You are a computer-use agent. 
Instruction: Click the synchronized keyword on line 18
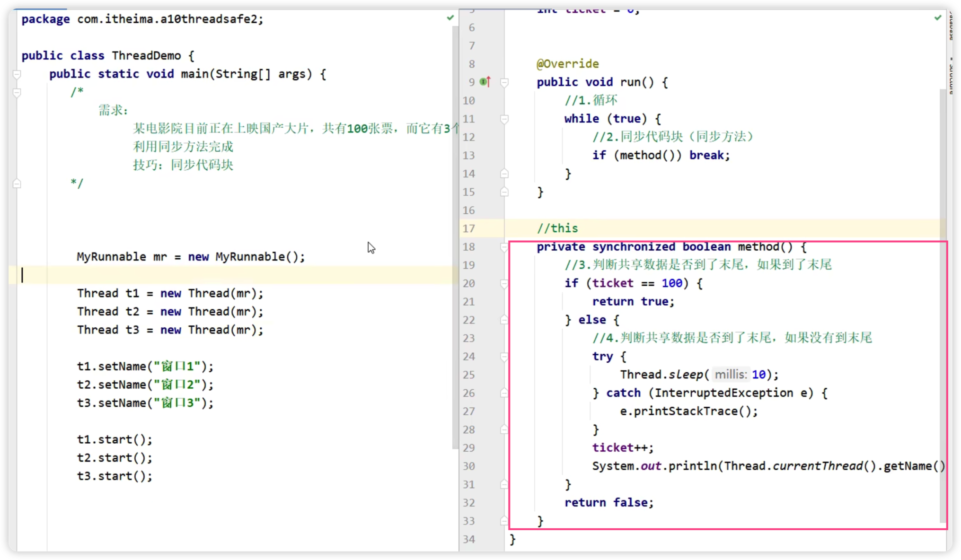(x=634, y=247)
